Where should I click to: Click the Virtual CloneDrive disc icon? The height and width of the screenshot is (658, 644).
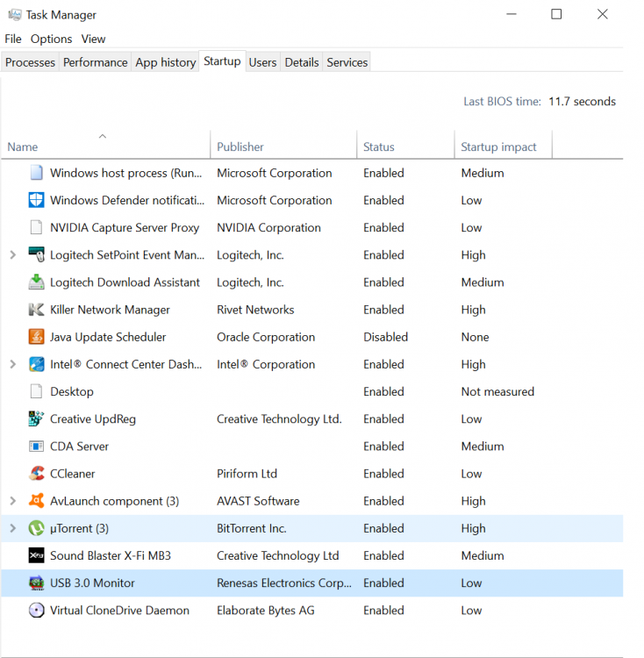point(37,610)
